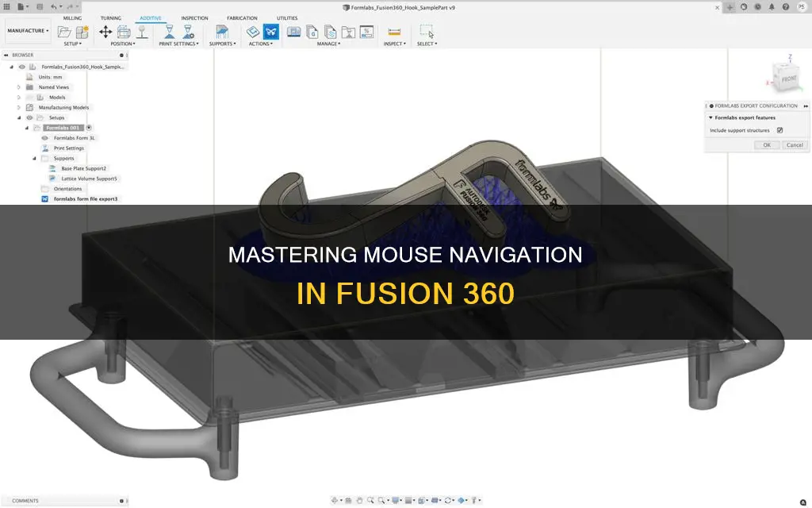The height and width of the screenshot is (508, 812).
Task: Click the Redo arrow icon
Action: pos(71,7)
